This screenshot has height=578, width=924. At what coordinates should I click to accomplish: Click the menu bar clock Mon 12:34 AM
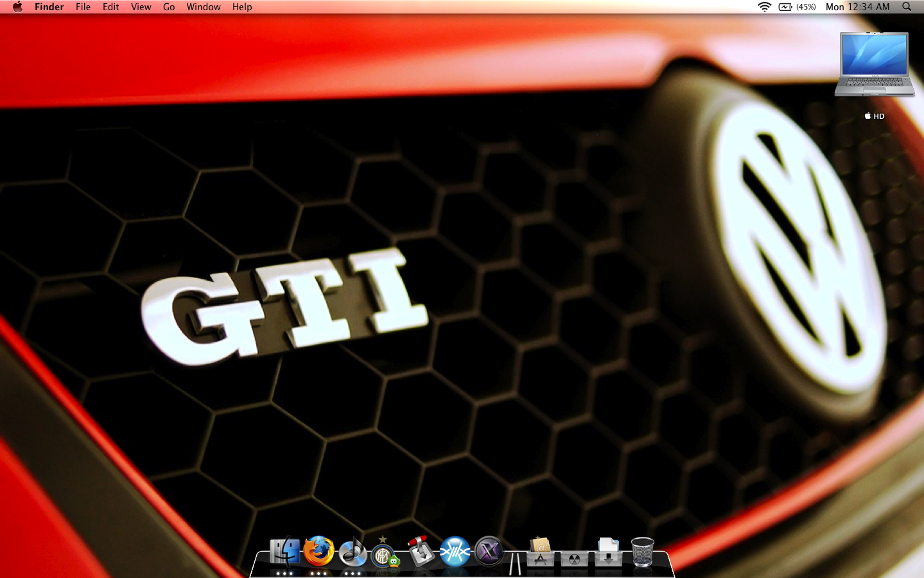[857, 6]
